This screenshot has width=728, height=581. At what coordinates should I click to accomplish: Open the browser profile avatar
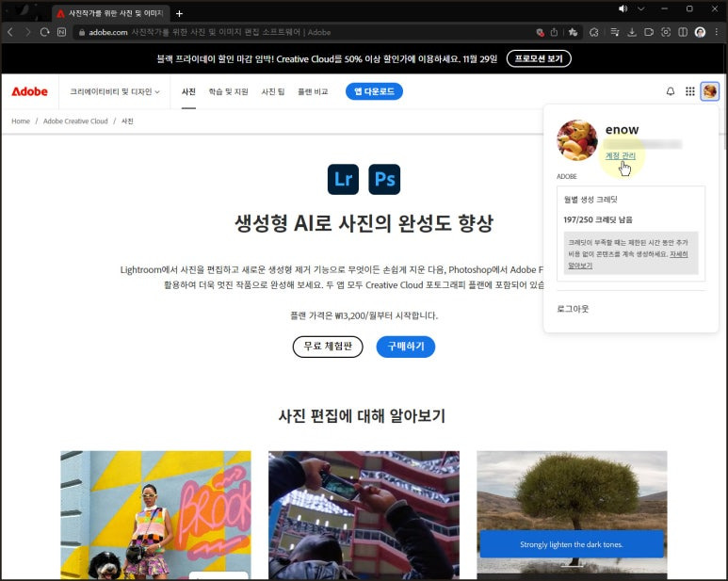tap(700, 32)
